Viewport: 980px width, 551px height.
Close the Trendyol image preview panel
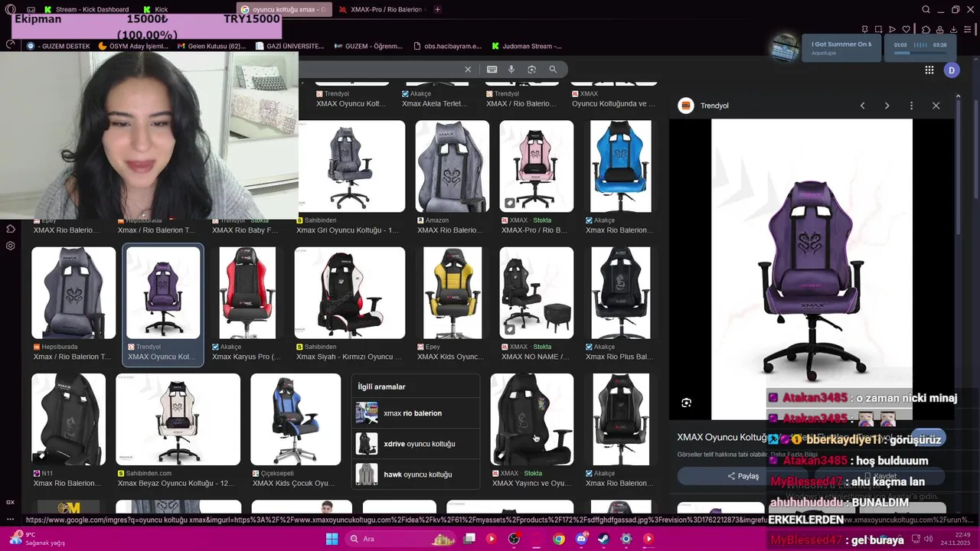(x=936, y=106)
